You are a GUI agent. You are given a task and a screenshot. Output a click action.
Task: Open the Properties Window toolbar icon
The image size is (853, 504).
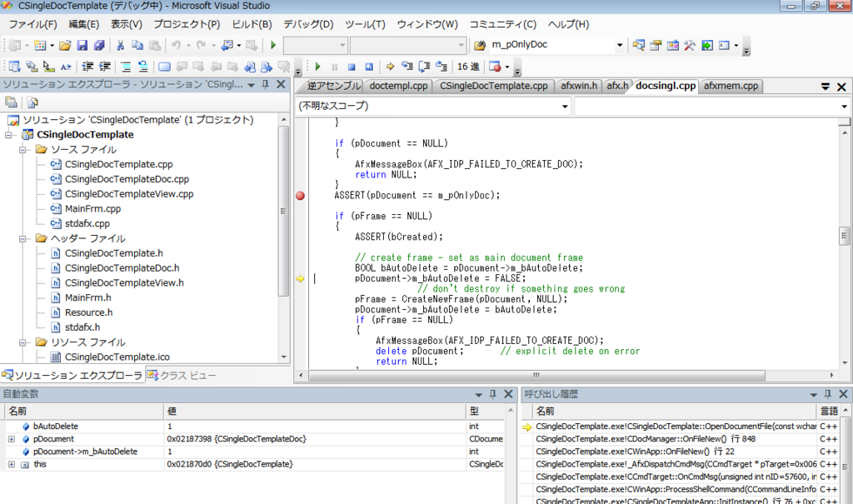pos(656,45)
